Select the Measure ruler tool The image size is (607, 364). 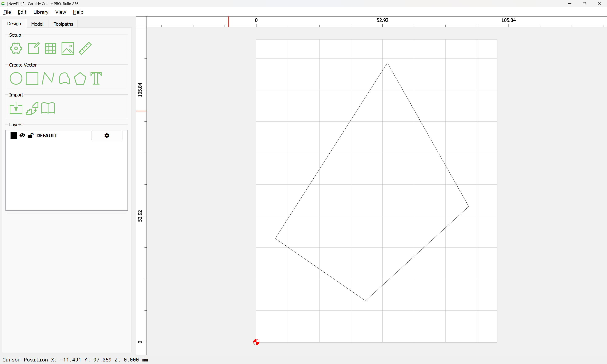[85, 48]
